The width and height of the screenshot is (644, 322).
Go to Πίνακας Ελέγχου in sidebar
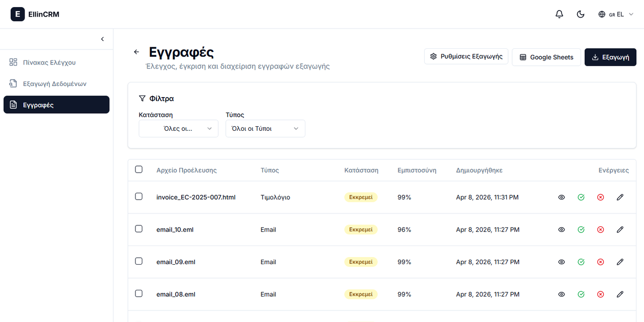pyautogui.click(x=49, y=62)
